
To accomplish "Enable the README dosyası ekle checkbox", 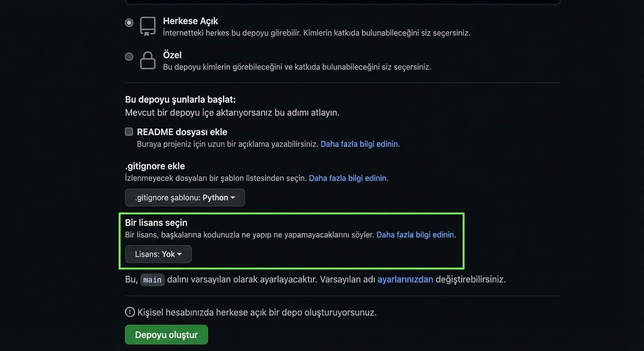I will [x=129, y=131].
